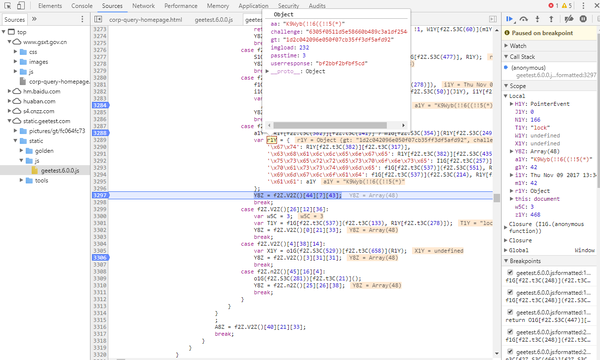Open DevTools customize three-dot menu
This screenshot has width=600, height=360.
tap(583, 6)
